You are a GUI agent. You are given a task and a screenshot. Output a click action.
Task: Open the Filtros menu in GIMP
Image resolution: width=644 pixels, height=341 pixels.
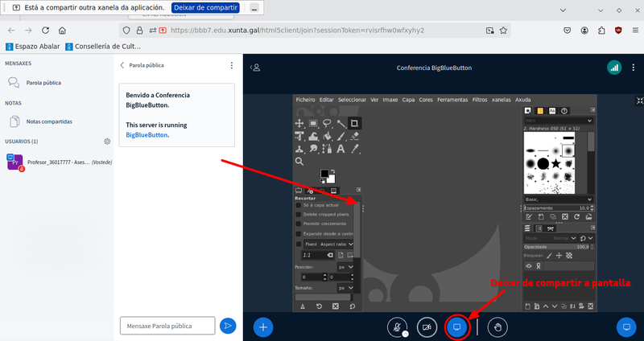coord(479,100)
